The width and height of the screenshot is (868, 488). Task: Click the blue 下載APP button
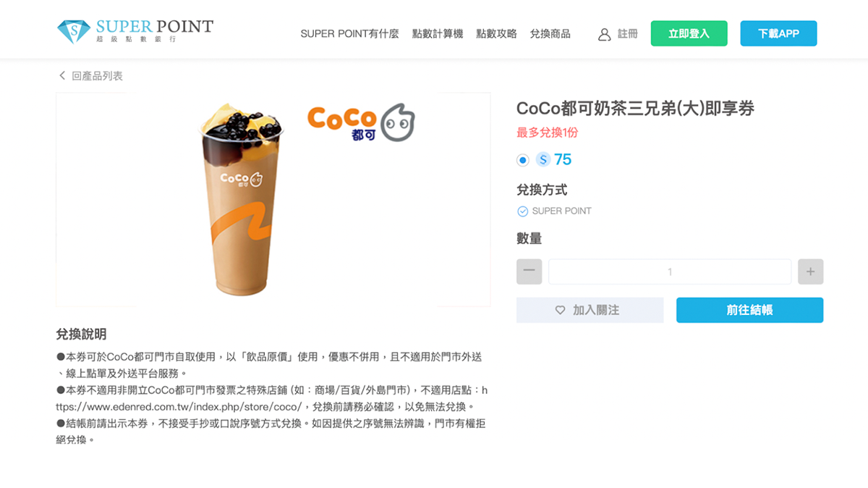(x=778, y=33)
